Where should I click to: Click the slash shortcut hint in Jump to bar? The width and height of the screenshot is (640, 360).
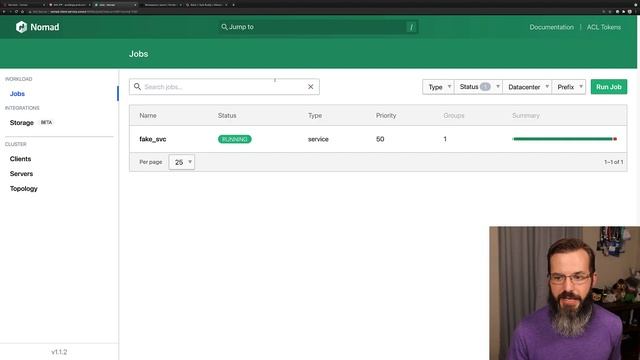pos(411,27)
